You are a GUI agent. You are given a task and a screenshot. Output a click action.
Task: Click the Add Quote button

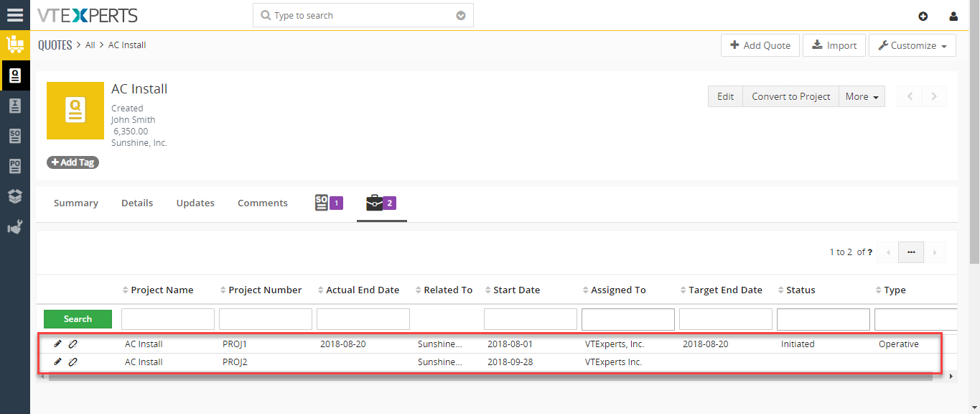click(x=760, y=45)
